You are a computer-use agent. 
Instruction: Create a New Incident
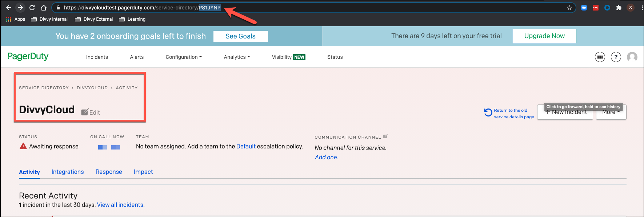565,112
